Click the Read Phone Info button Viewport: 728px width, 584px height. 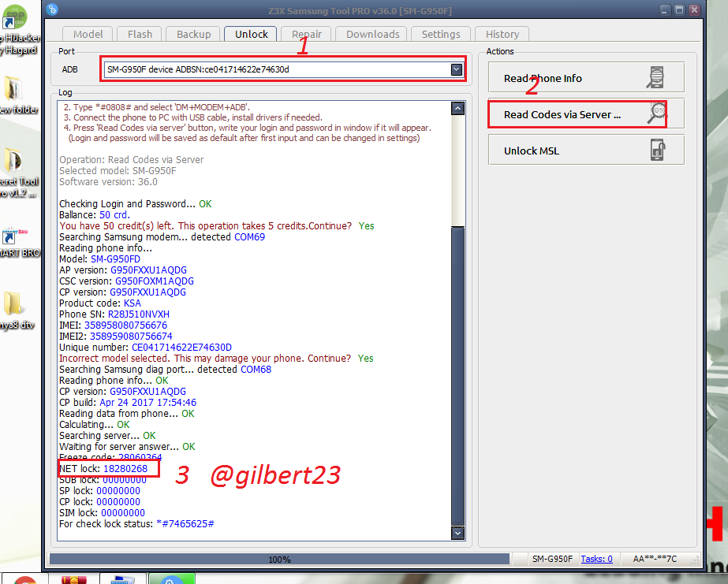click(x=586, y=78)
